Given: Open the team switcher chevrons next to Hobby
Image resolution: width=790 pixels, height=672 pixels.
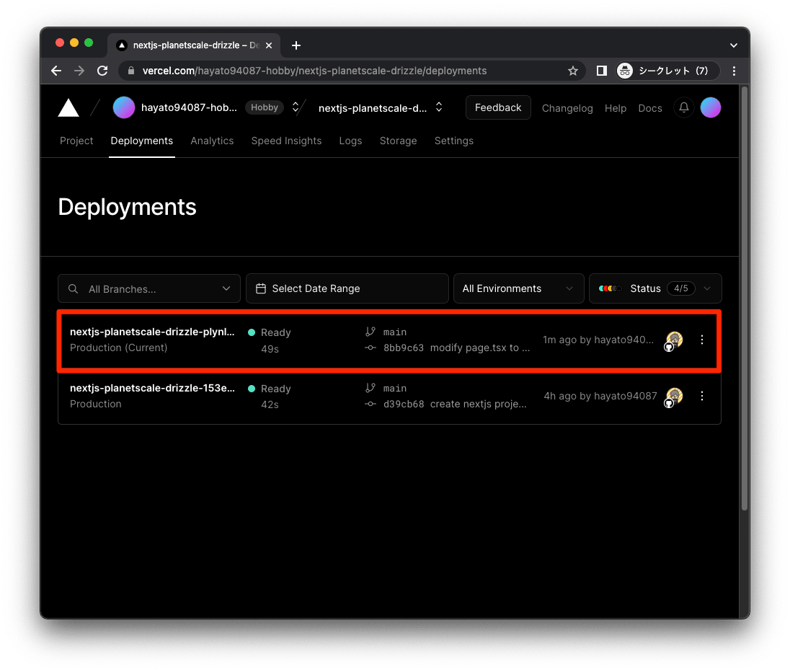Looking at the screenshot, I should tap(296, 107).
